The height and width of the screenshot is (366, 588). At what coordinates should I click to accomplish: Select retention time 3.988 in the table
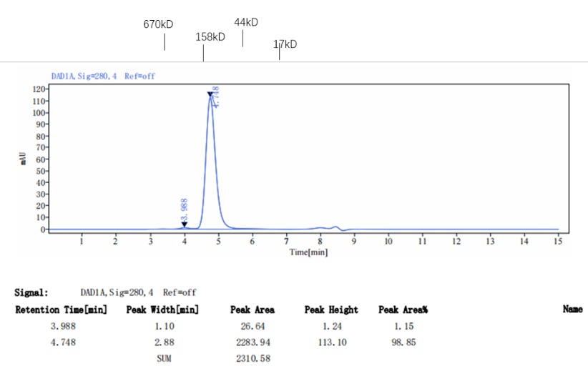tap(62, 327)
